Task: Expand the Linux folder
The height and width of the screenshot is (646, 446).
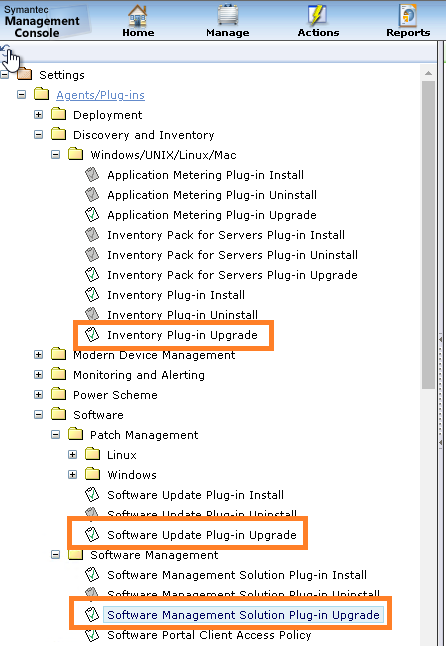Action: pos(72,454)
